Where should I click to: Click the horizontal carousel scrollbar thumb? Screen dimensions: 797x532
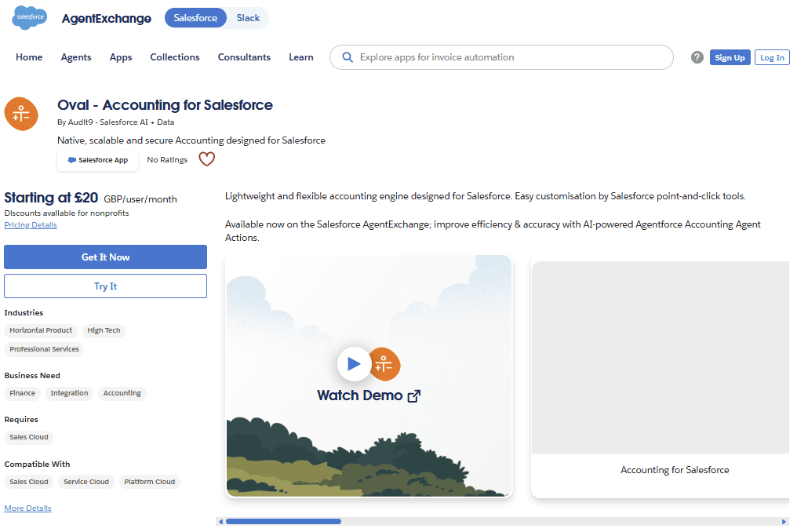click(x=284, y=521)
